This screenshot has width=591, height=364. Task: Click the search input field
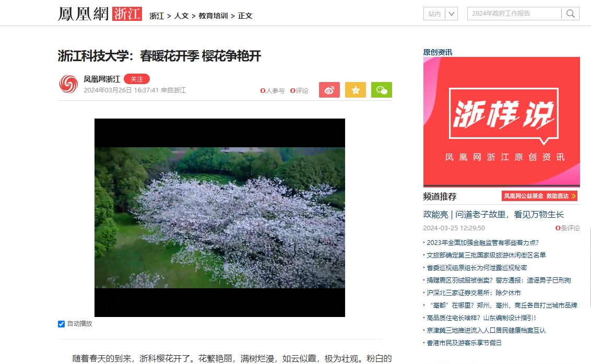click(514, 14)
